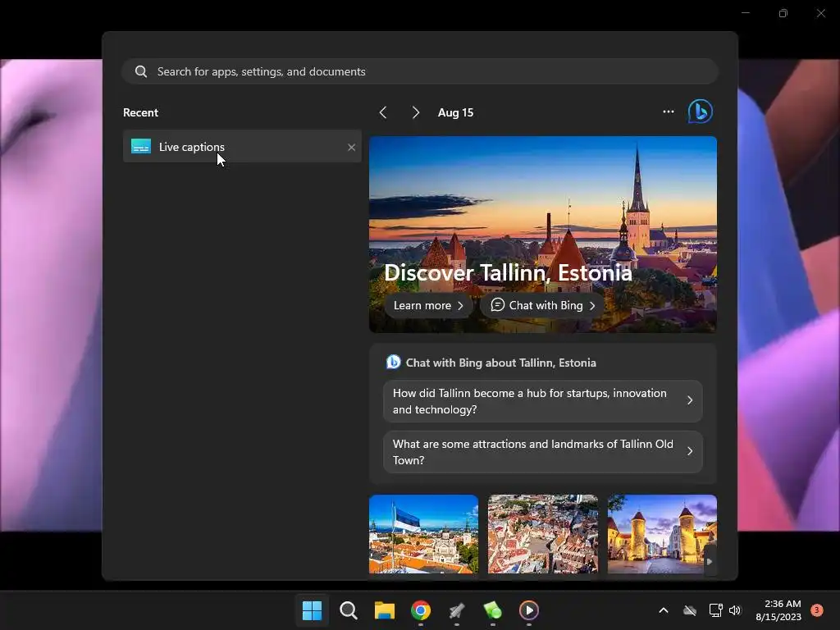Image resolution: width=840 pixels, height=630 pixels.
Task: Click the chevron on the Old Town question
Action: 690,451
